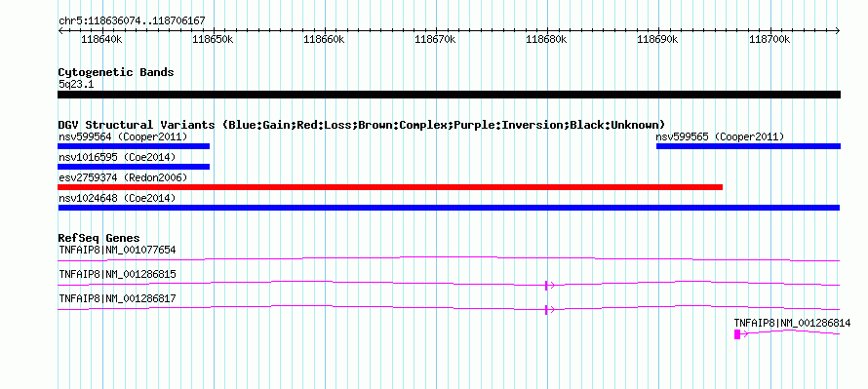Open the TNFAIP8|NM_001286814 gene label
Viewport: 868px width, 389px height.
pos(792,323)
